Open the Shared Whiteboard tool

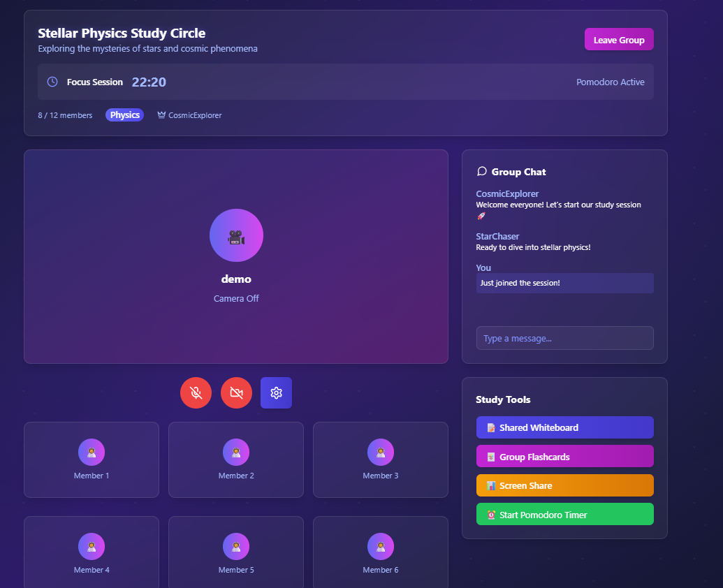[565, 427]
